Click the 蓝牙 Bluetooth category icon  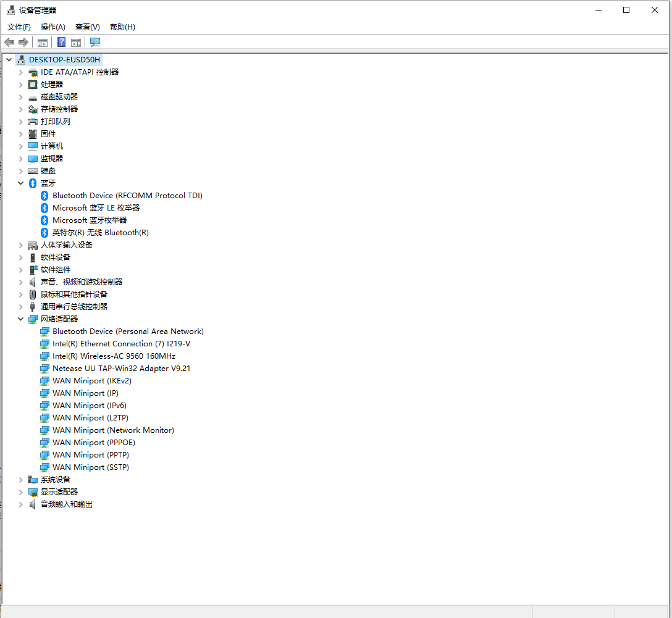click(x=33, y=183)
